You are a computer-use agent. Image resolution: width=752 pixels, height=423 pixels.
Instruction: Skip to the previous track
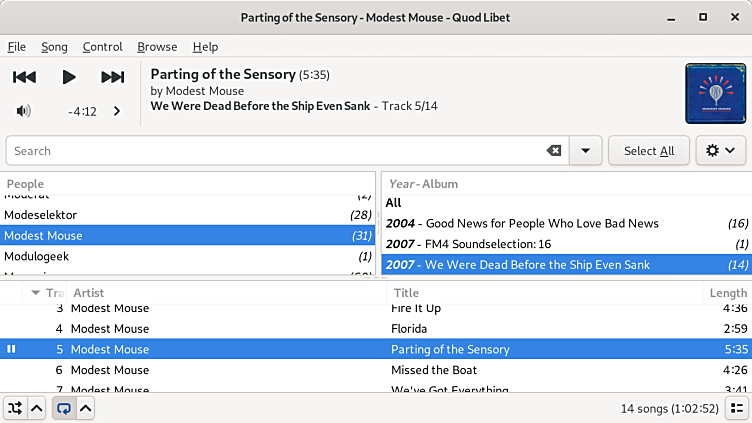(x=25, y=77)
